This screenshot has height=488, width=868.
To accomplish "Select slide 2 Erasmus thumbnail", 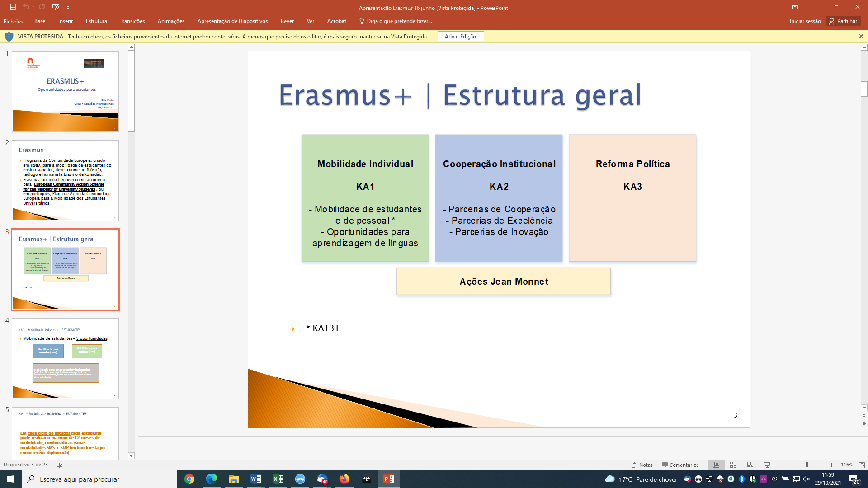I will click(x=66, y=180).
